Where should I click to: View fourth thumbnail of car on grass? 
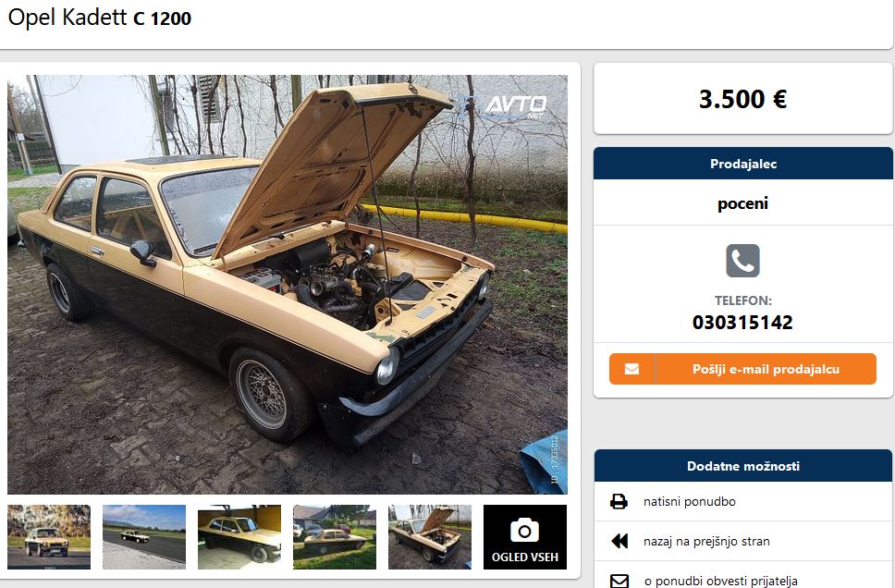[x=335, y=536]
